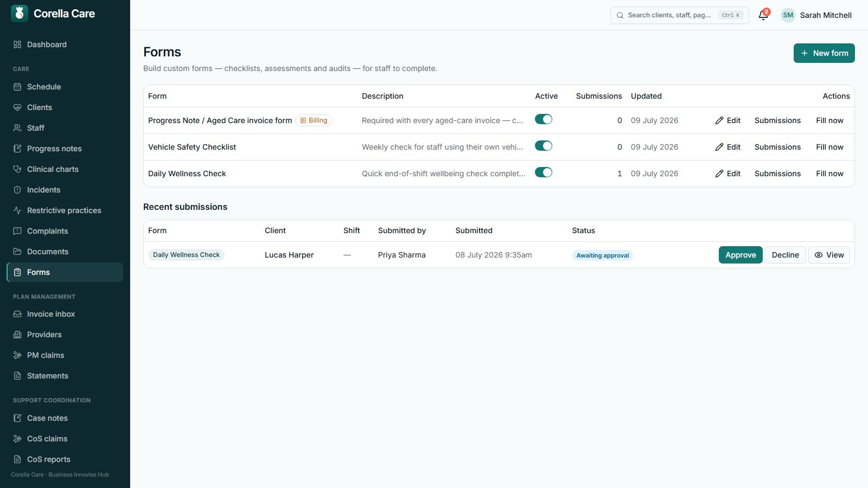This screenshot has width=868, height=488.
Task: Click the Restrictive practices pulse icon
Action: [17, 210]
